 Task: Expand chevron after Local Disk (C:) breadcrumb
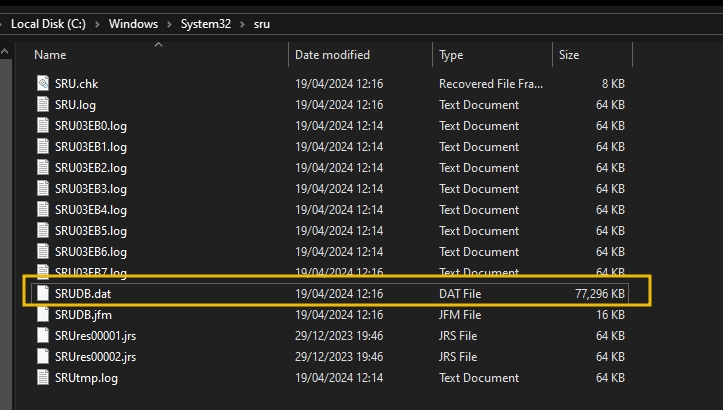coord(97,23)
